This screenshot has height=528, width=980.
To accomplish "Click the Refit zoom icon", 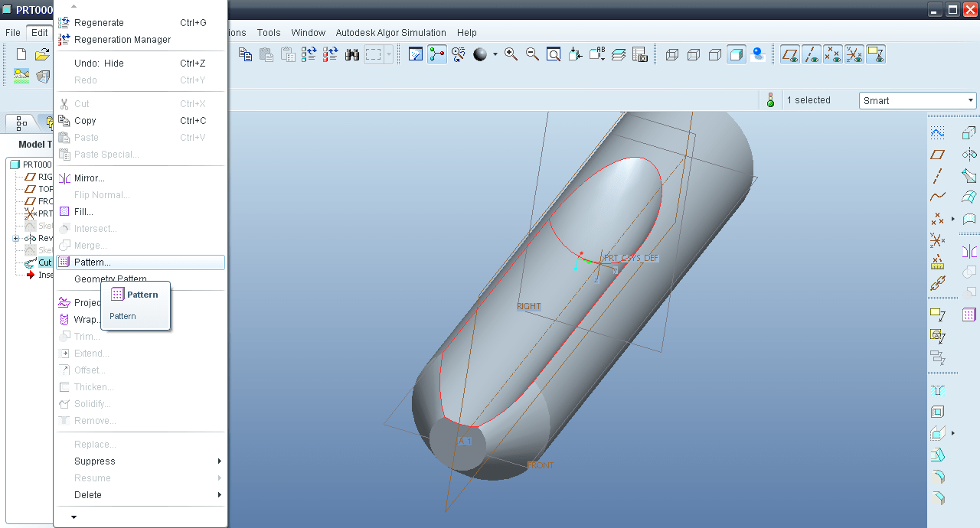I will pos(554,54).
